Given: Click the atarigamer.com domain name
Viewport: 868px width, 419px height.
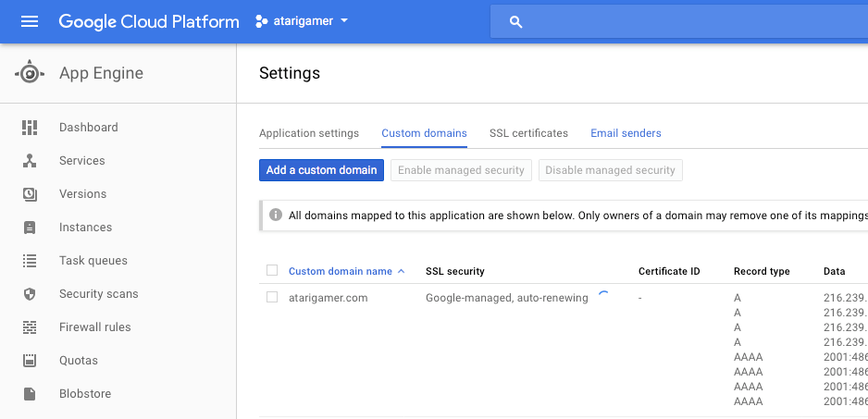Looking at the screenshot, I should point(329,298).
